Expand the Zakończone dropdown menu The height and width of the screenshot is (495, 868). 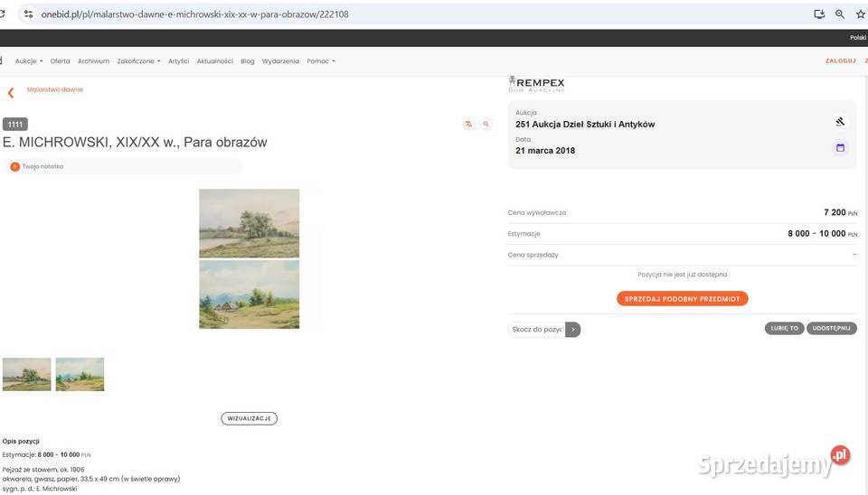tap(138, 61)
